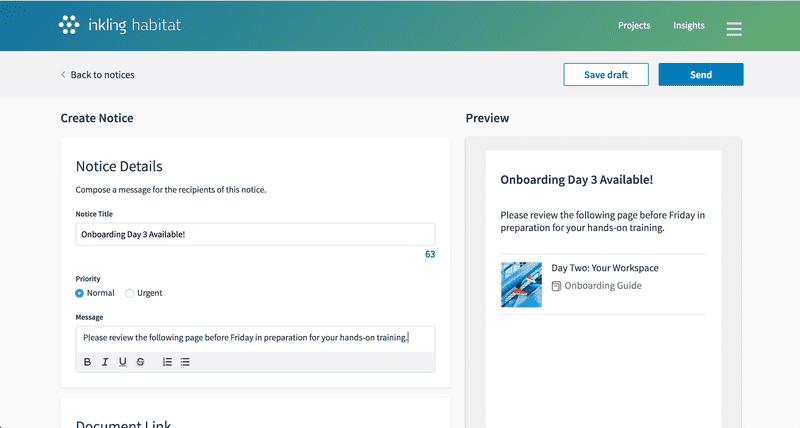Screen dimensions: 800x428
Task: Toggle bold formatting in message toolbar
Action: tap(87, 362)
